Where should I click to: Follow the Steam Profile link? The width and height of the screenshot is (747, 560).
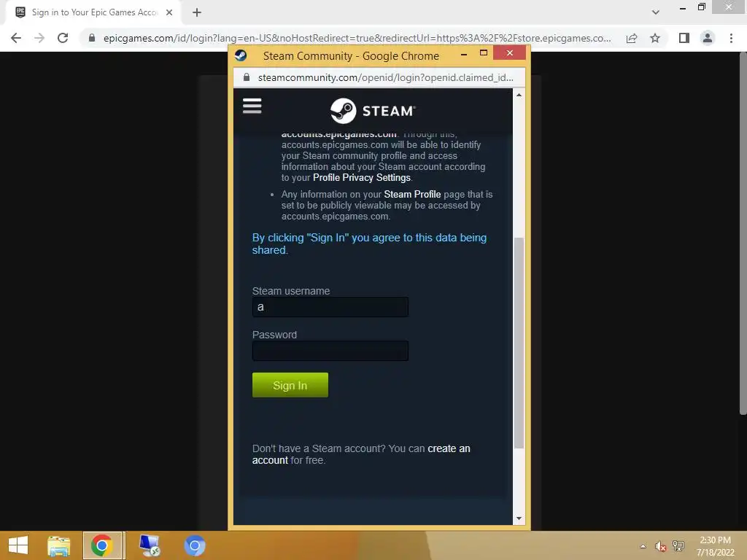[412, 194]
